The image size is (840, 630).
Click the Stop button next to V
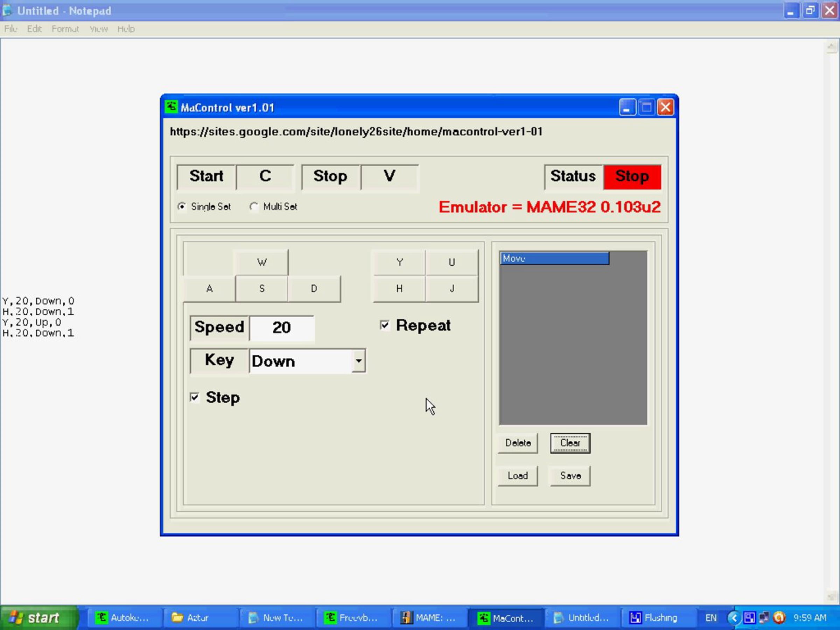click(x=330, y=177)
